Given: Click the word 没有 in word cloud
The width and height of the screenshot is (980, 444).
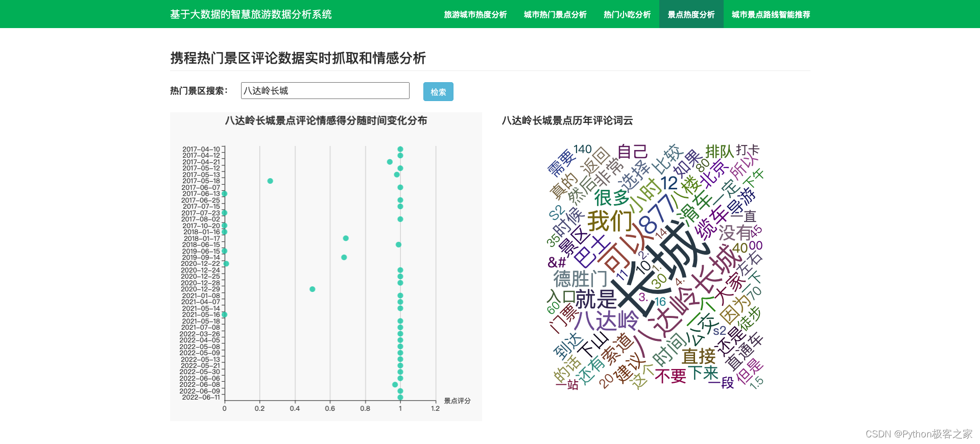Looking at the screenshot, I should click(735, 233).
